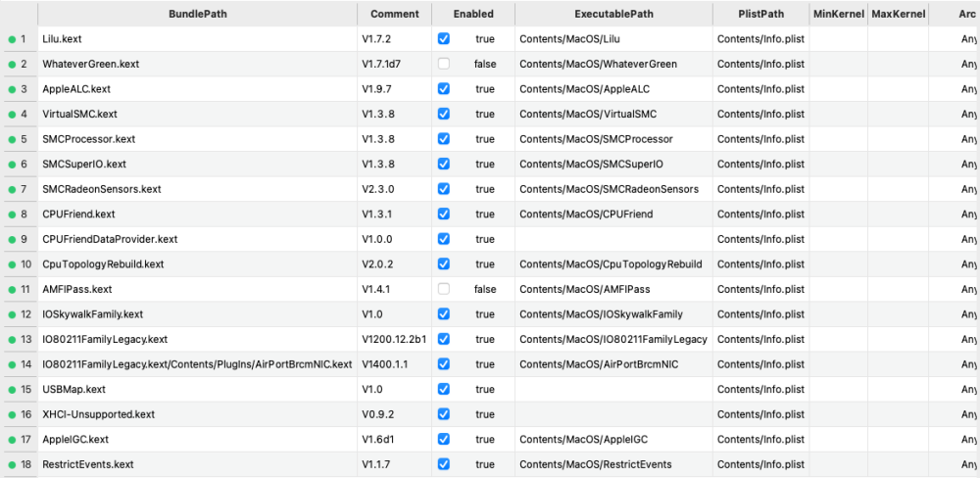
Task: Click the Enabled column header
Action: [473, 14]
